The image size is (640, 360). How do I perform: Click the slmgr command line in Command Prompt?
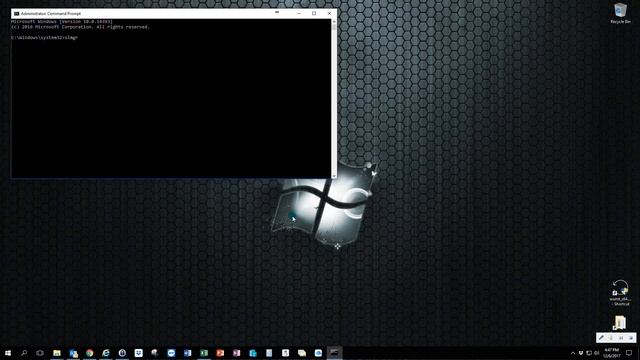click(44, 38)
